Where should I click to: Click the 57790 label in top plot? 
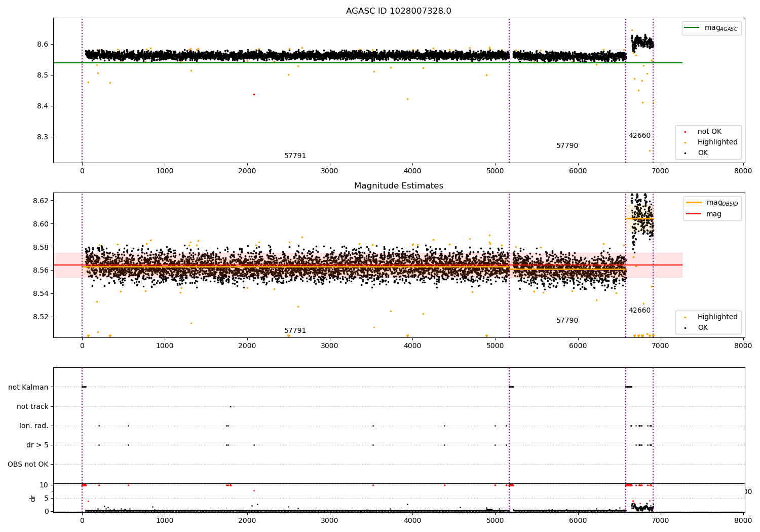pyautogui.click(x=567, y=146)
